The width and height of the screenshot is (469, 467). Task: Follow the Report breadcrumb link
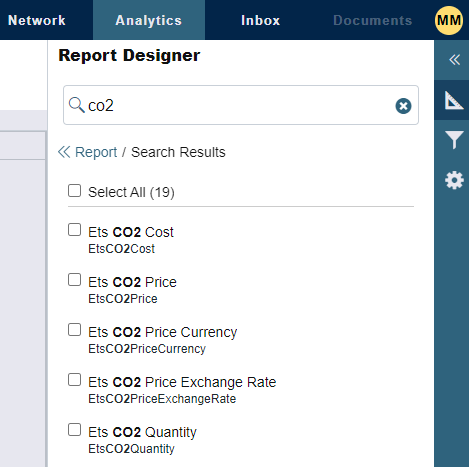(96, 152)
